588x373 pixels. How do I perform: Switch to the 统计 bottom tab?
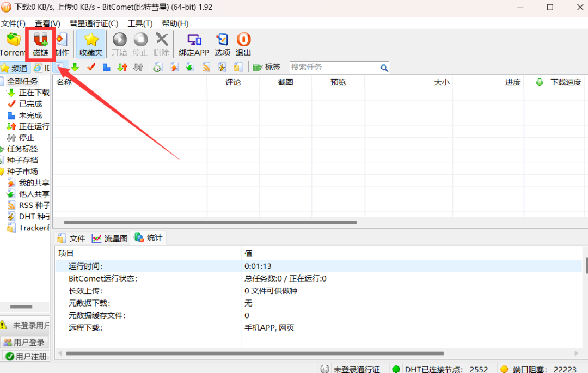point(149,237)
